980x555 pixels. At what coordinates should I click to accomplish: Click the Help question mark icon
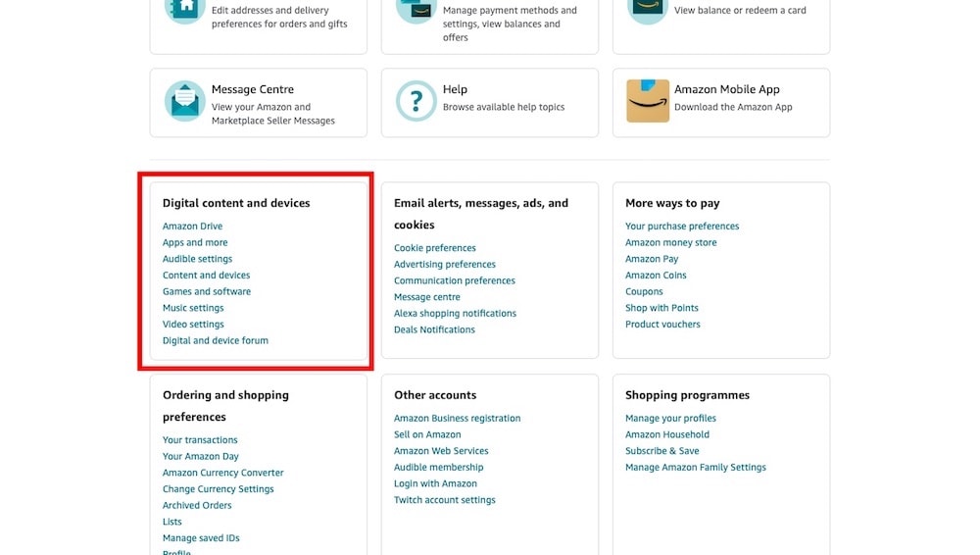click(416, 101)
